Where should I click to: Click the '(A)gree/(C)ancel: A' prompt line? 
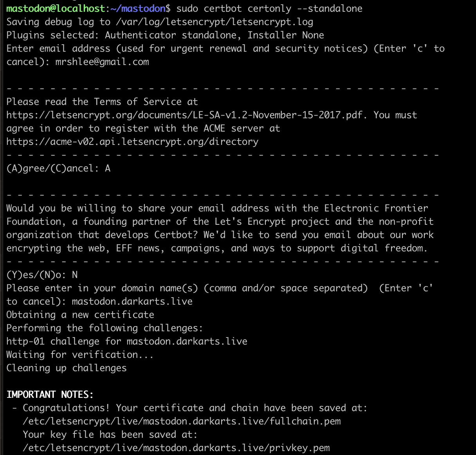coord(58,168)
